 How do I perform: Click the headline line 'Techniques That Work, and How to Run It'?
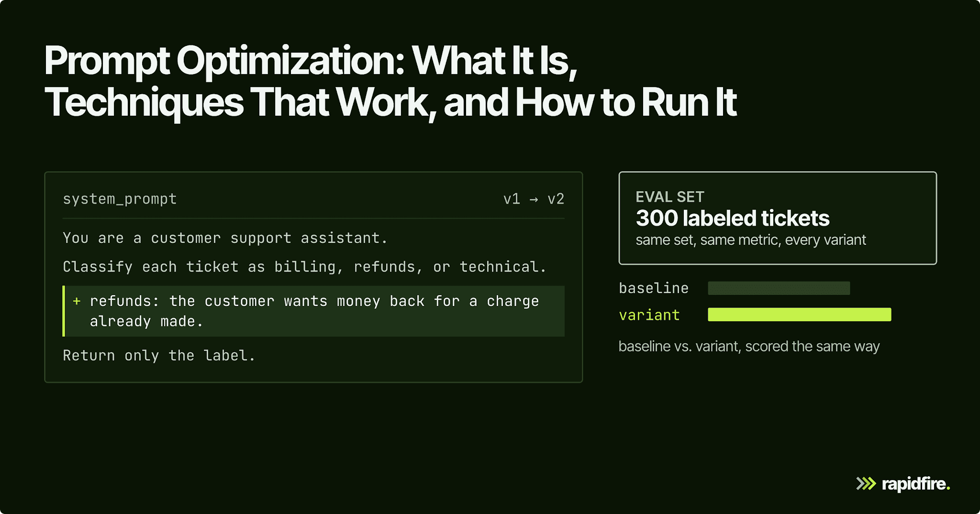coord(390,103)
